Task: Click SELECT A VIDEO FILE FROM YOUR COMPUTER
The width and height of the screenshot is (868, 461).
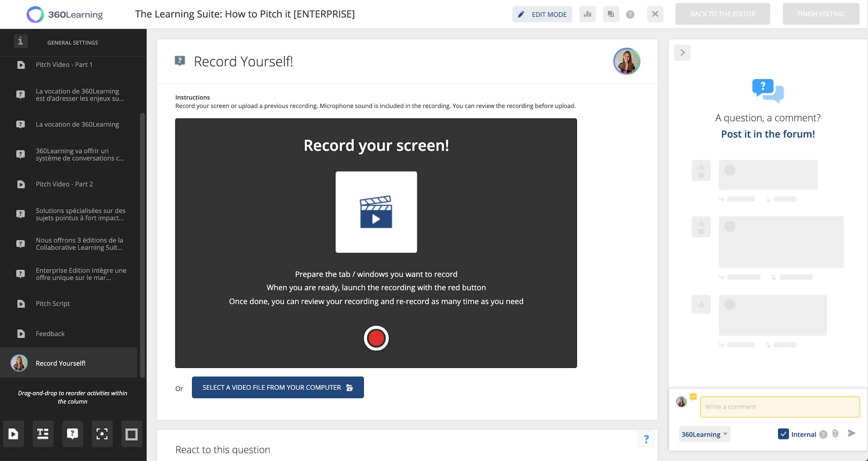Action: pos(277,387)
